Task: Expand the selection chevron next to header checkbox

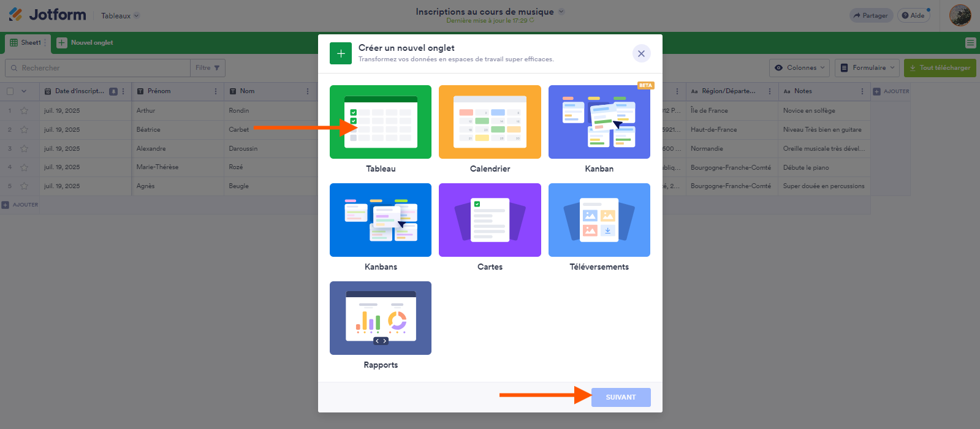Action: [x=24, y=91]
